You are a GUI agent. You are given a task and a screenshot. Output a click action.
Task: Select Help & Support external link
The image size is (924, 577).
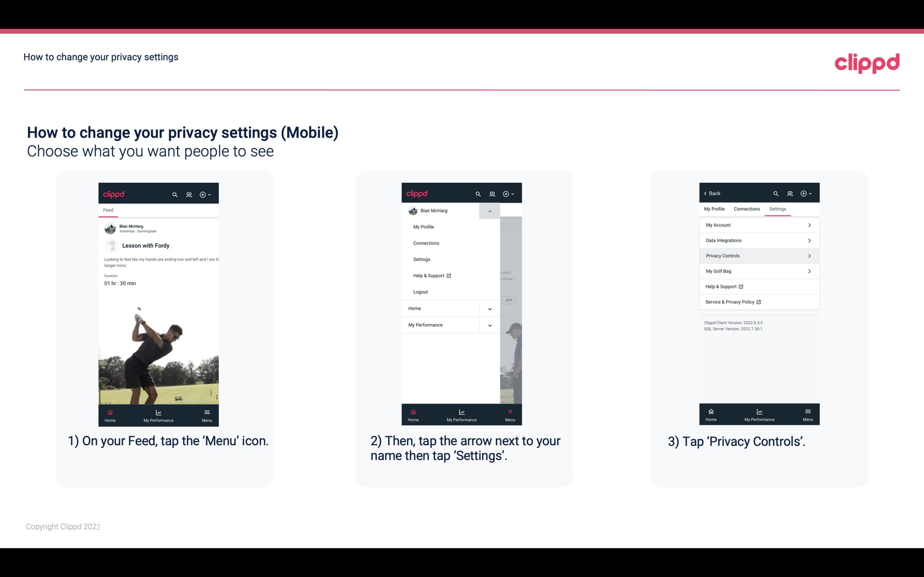pos(724,286)
